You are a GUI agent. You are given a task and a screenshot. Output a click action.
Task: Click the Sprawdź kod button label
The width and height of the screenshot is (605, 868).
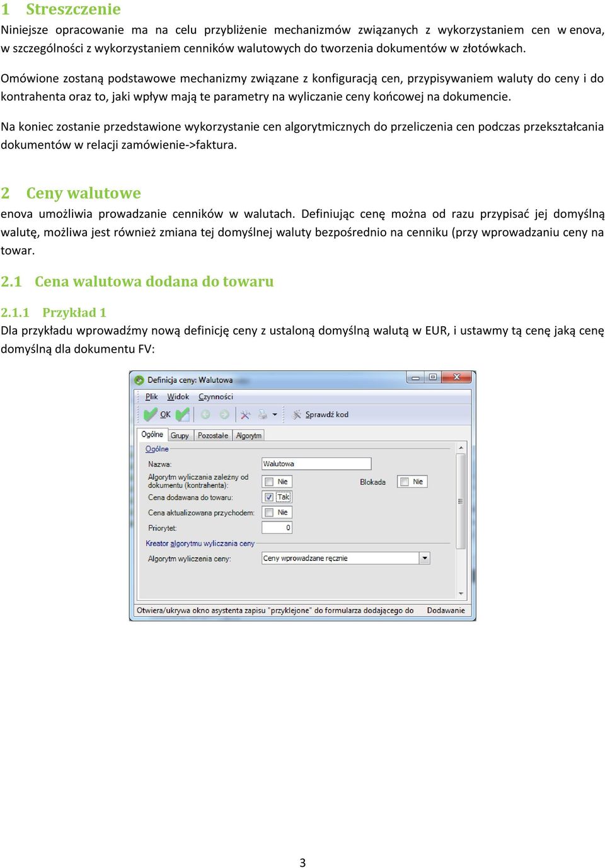tap(326, 414)
